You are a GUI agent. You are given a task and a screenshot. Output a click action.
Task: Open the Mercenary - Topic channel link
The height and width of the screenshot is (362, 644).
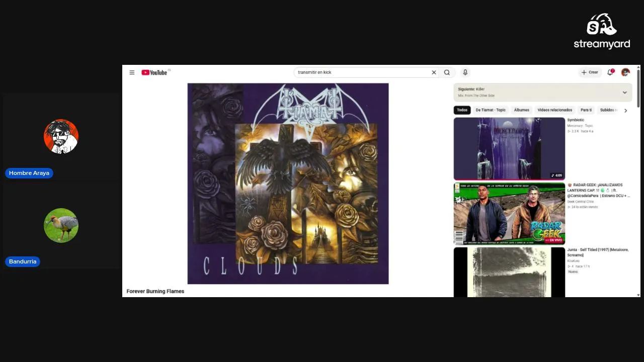[580, 126]
